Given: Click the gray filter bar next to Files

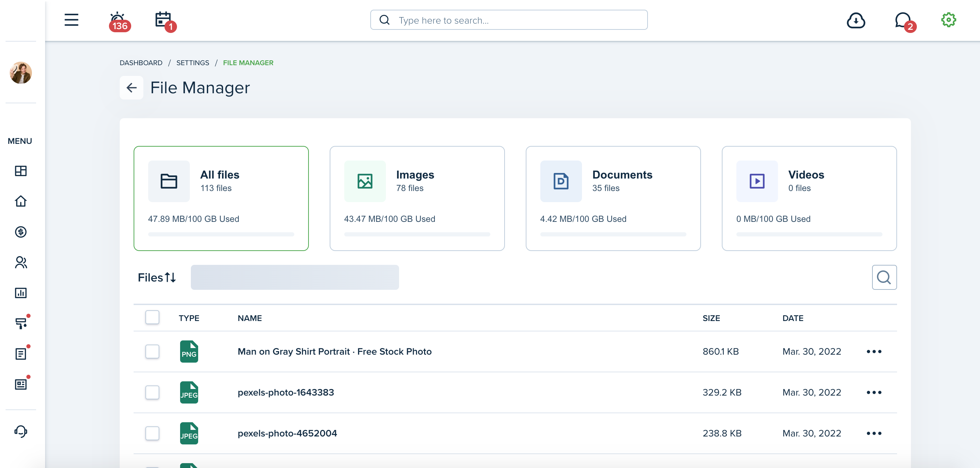Looking at the screenshot, I should [x=295, y=277].
